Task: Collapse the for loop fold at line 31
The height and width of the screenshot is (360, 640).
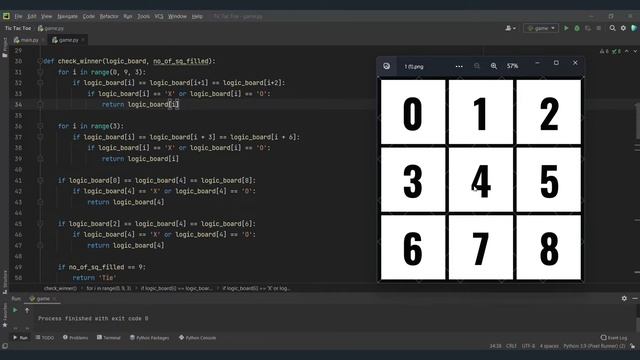Action: pos(40,72)
